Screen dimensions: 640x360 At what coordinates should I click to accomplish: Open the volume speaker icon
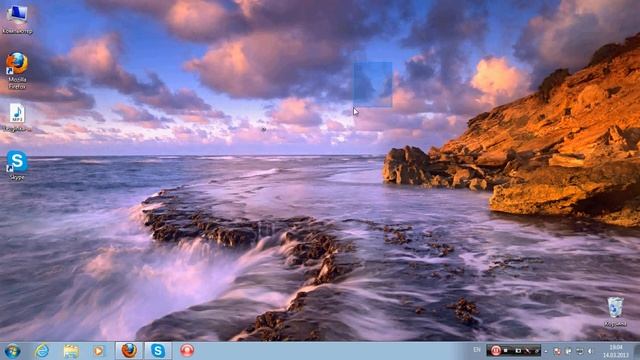point(589,351)
